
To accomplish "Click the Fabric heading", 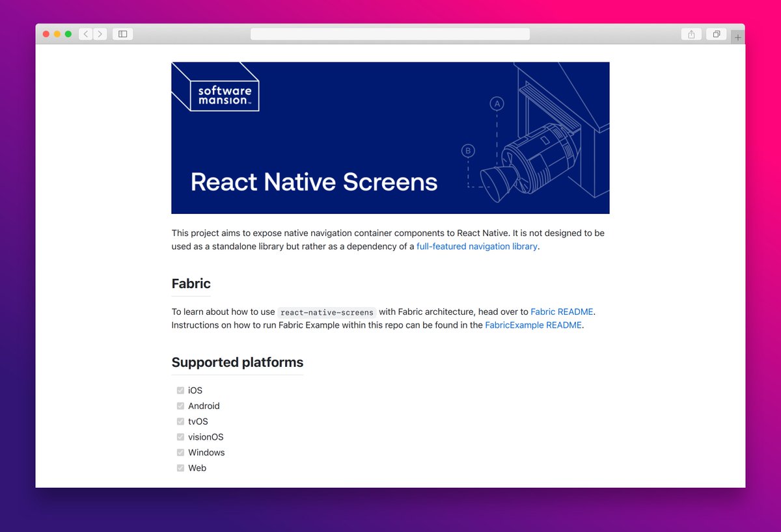I will tap(191, 284).
